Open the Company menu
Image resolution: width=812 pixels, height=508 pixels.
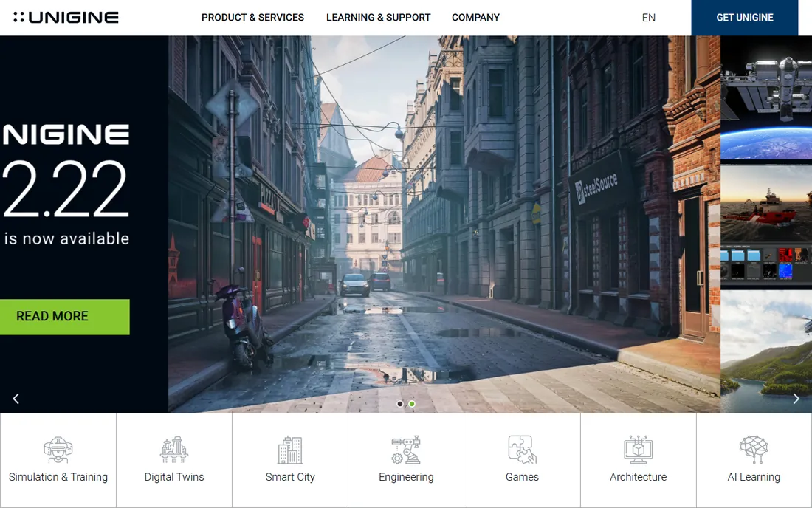point(475,18)
